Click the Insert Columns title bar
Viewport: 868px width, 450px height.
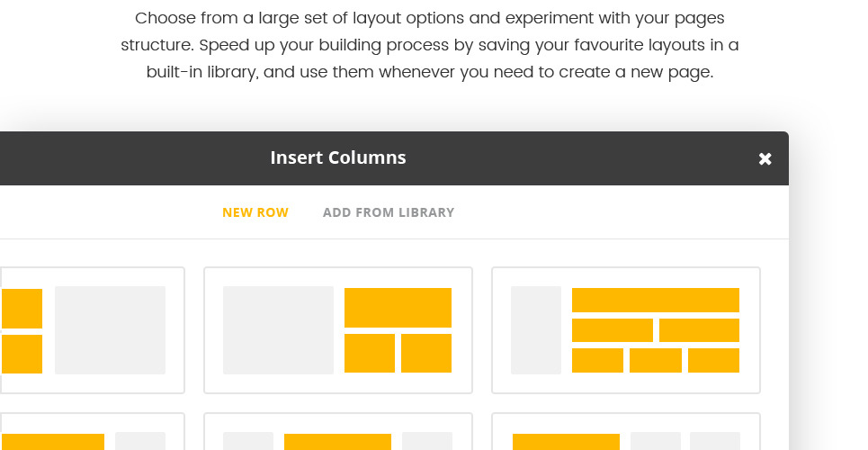(338, 158)
